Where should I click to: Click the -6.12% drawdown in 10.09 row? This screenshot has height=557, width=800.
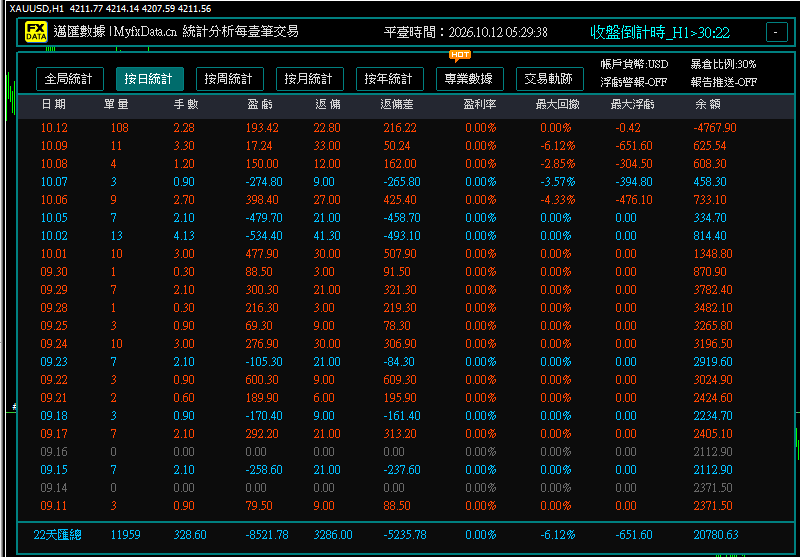pos(558,146)
